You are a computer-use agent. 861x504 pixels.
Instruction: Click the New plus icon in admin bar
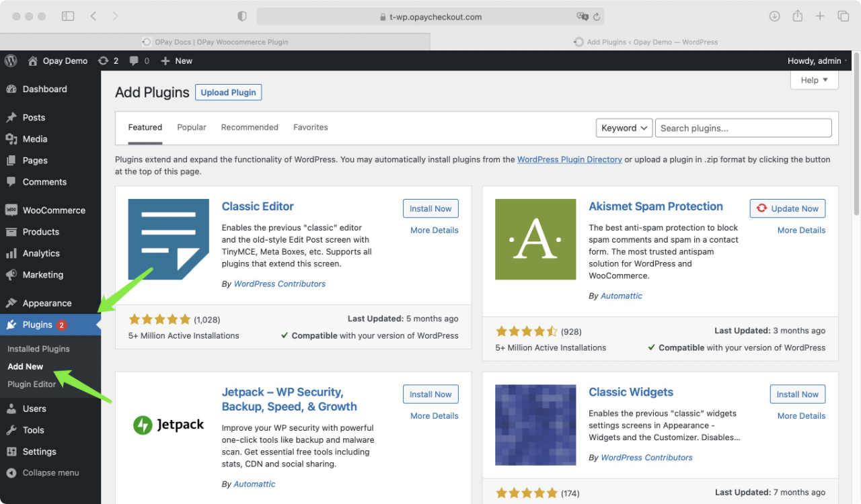coord(165,60)
